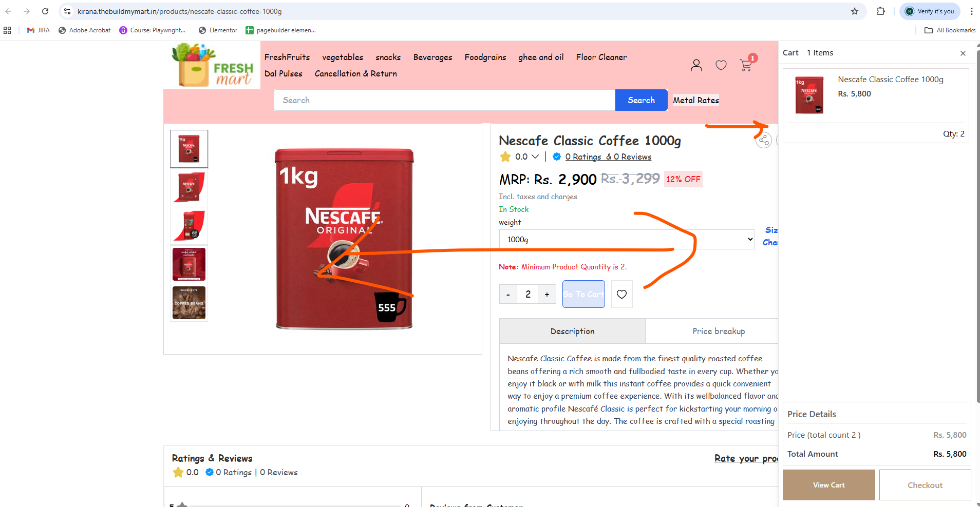Bookmark this page with star icon
This screenshot has height=507, width=980.
point(855,11)
